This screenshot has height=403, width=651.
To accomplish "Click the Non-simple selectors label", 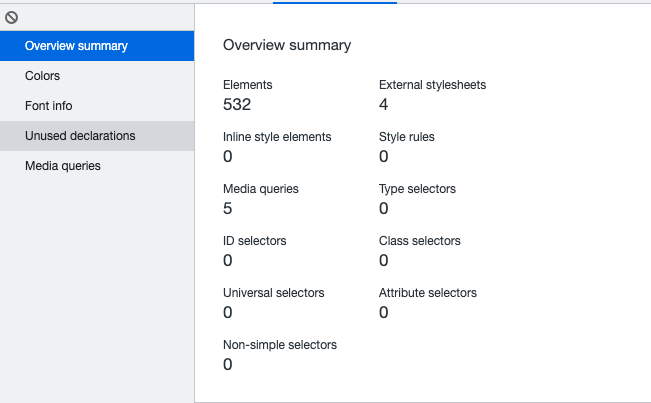I will pos(280,345).
